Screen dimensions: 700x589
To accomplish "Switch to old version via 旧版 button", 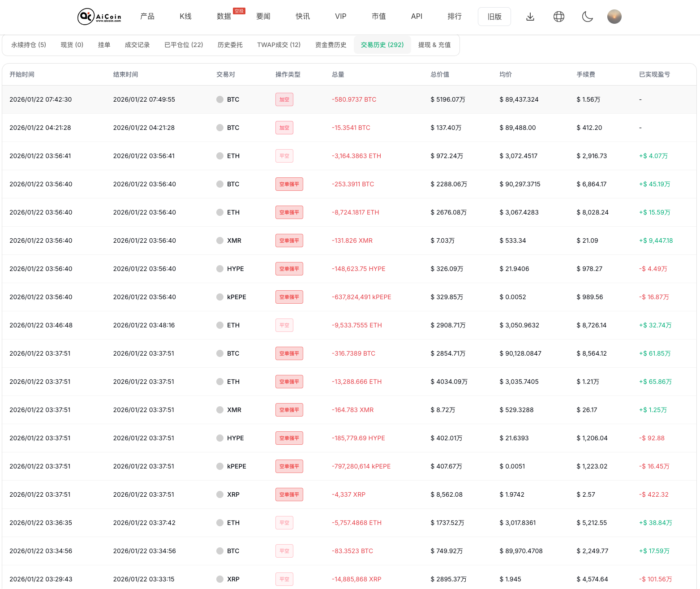I will [x=494, y=17].
